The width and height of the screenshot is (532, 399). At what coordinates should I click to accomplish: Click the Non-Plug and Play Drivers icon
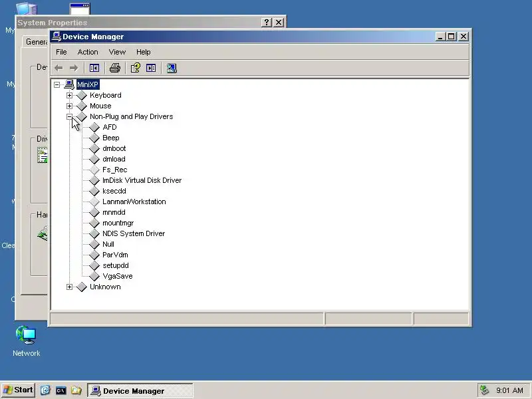(x=82, y=117)
